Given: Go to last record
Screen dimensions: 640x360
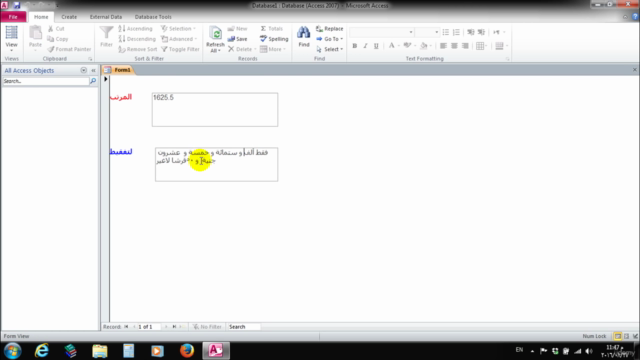Looking at the screenshot, I should [x=174, y=327].
